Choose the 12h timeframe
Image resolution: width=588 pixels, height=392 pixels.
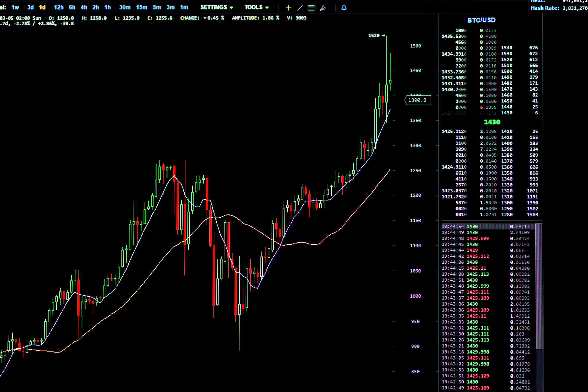tap(59, 7)
